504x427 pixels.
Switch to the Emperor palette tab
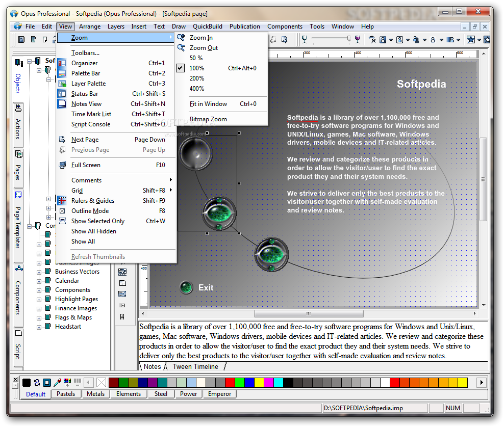[219, 394]
